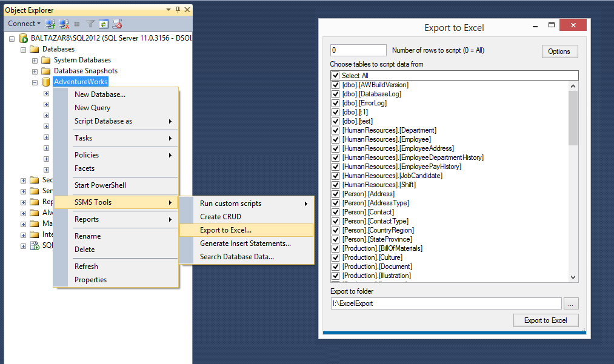Click the Export to folder path field

coord(446,303)
